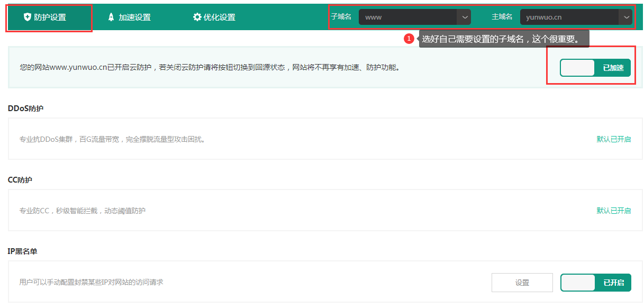Click the shield icon on 防护设置 tab
Screen dimensions: 644x308
pyautogui.click(x=26, y=16)
